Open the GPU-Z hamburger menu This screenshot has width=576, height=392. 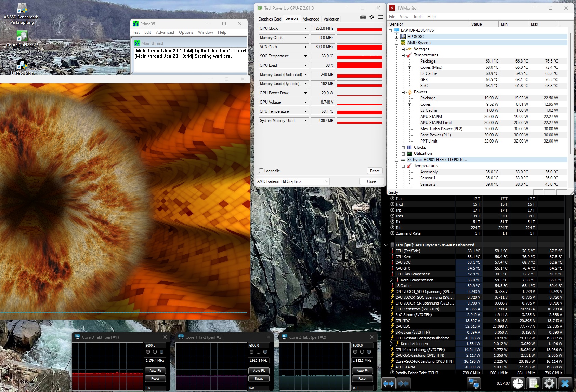click(380, 17)
